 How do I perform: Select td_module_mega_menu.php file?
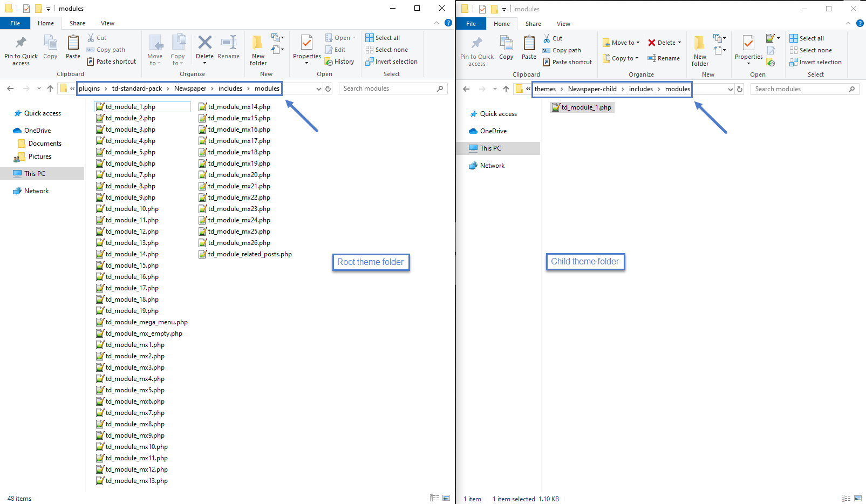click(142, 322)
